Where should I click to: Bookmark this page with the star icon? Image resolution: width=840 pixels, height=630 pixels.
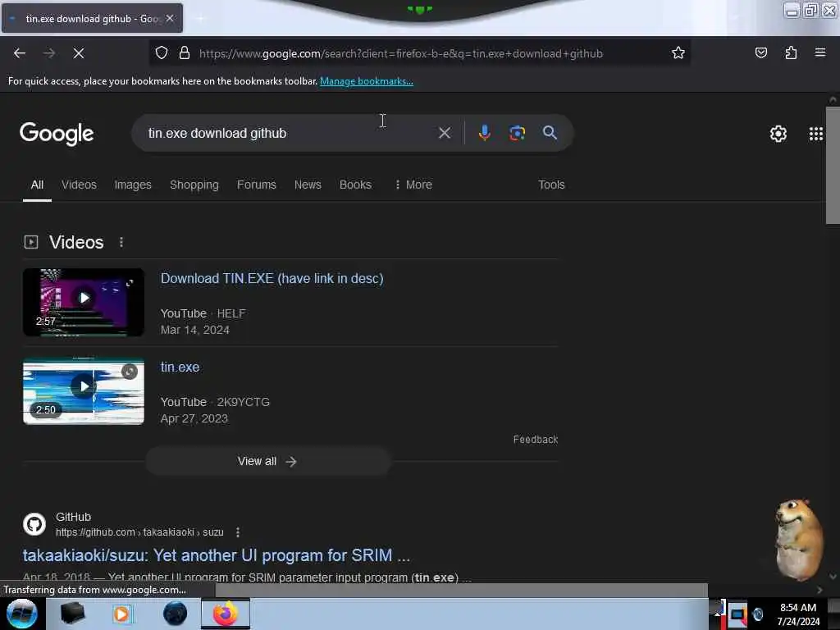pos(678,53)
